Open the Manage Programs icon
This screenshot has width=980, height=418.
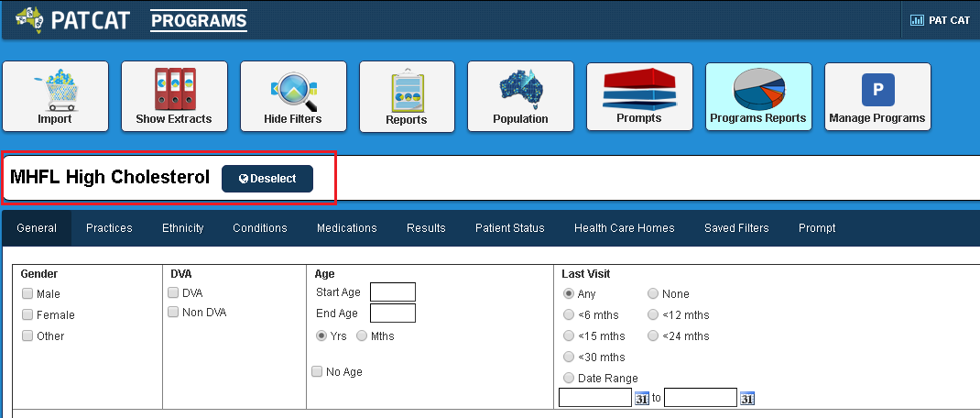pos(877,96)
